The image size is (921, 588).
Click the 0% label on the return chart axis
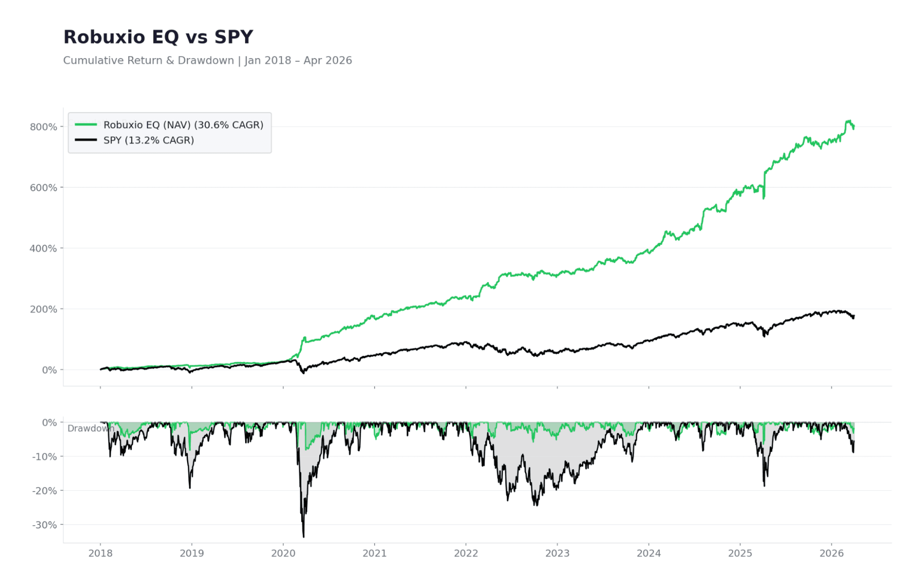(x=49, y=370)
